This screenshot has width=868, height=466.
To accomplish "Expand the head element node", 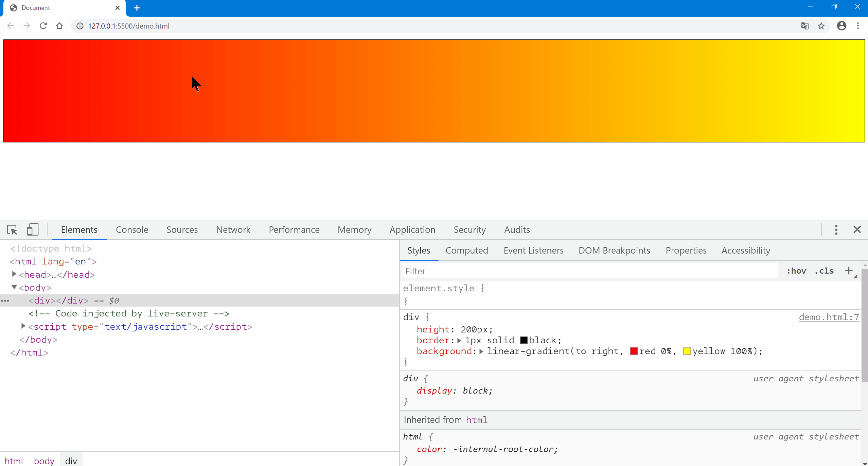I will pos(14,274).
